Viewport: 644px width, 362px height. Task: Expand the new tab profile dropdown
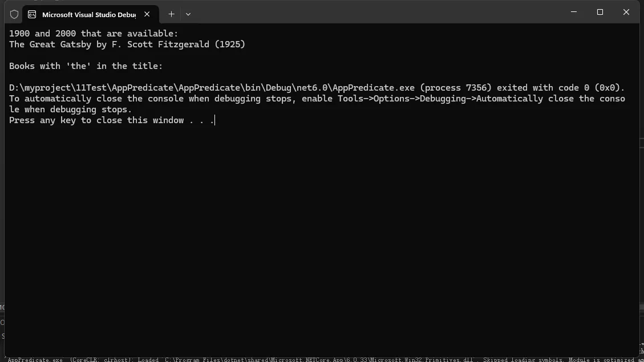[x=188, y=14]
